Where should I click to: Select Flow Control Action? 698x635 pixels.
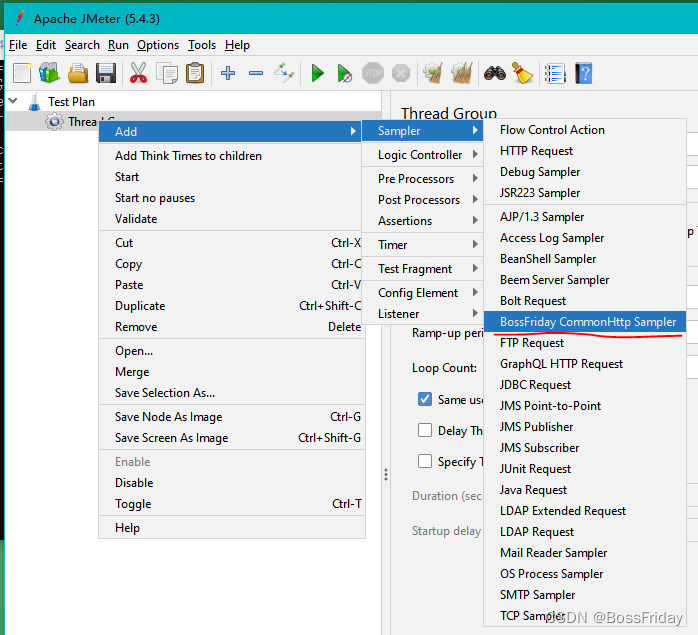pyautogui.click(x=584, y=130)
